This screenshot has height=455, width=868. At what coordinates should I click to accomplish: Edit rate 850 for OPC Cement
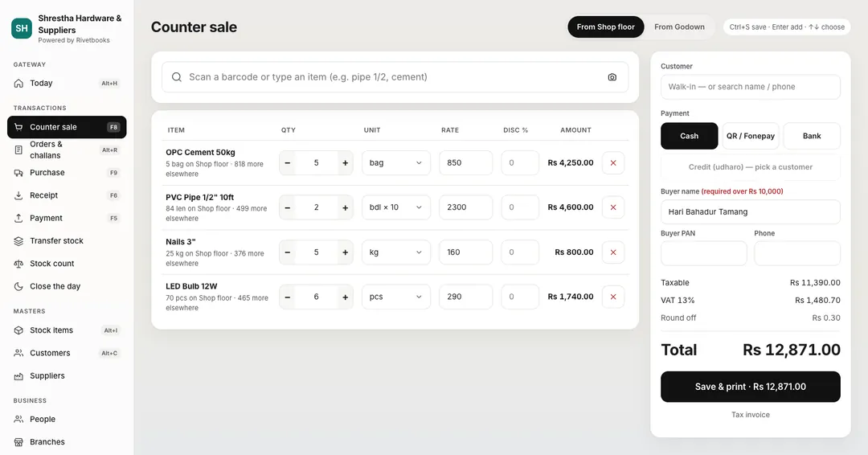[465, 162]
